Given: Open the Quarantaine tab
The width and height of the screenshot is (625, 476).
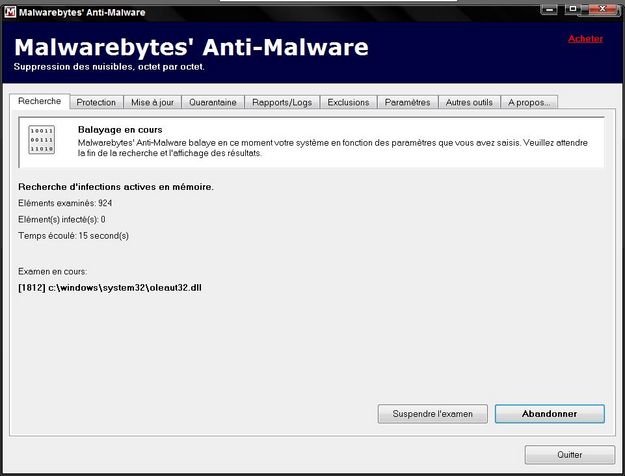Looking at the screenshot, I should pyautogui.click(x=213, y=102).
